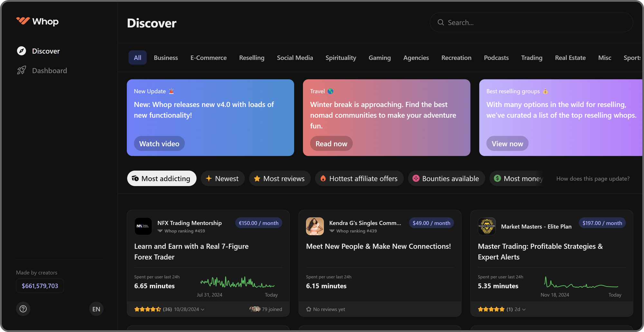Click the Watch video button
644x332 pixels.
pos(159,144)
